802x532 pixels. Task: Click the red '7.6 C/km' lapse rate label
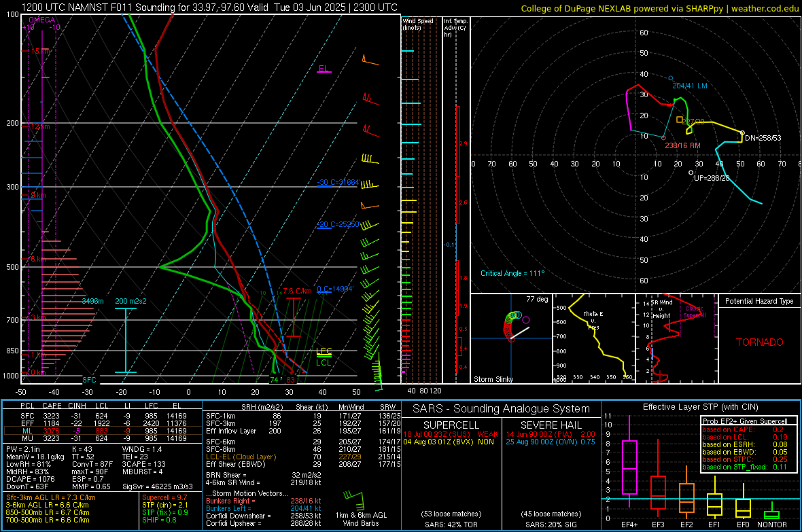[x=297, y=291]
